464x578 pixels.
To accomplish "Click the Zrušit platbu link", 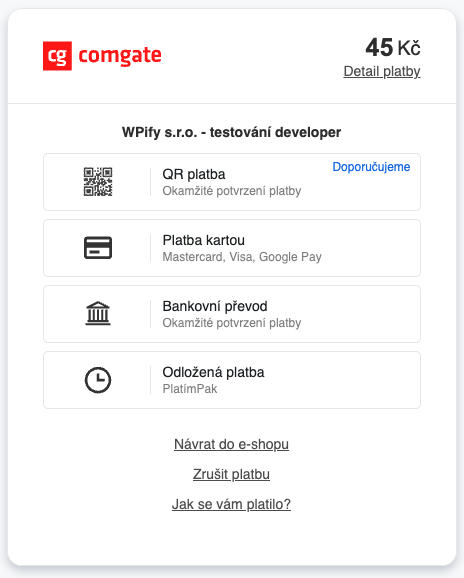I will [231, 474].
